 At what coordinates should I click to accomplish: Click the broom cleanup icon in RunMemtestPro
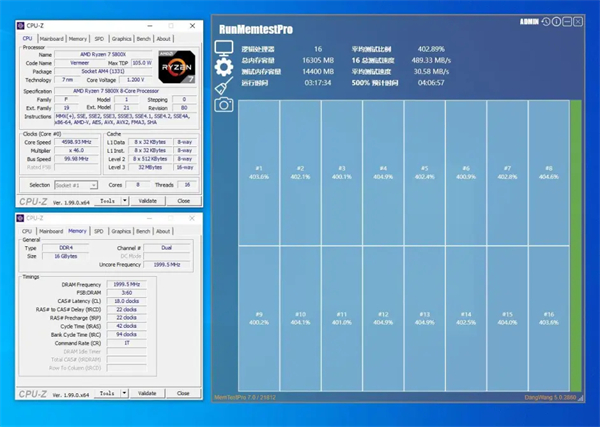(224, 86)
